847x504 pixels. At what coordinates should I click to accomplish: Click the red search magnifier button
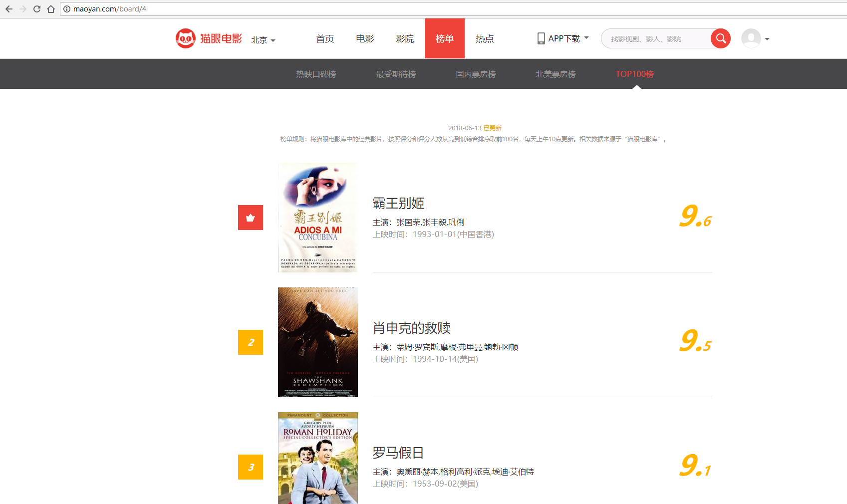coord(721,38)
